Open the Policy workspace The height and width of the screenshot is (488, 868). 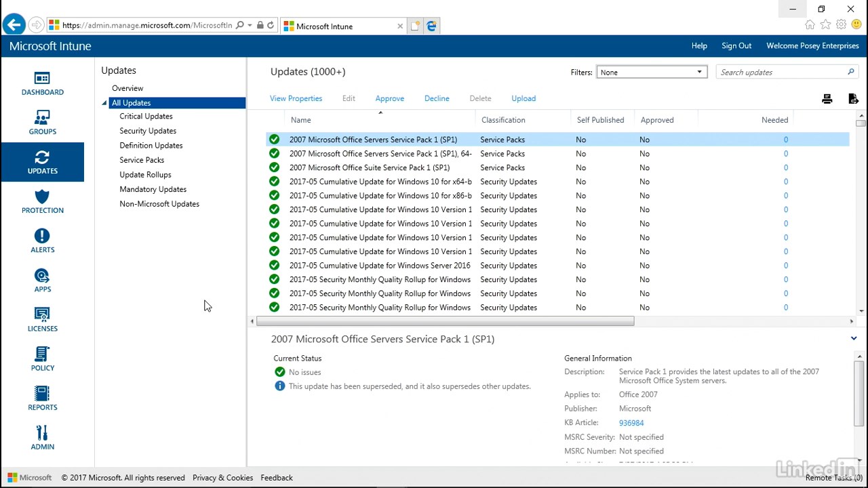click(42, 359)
